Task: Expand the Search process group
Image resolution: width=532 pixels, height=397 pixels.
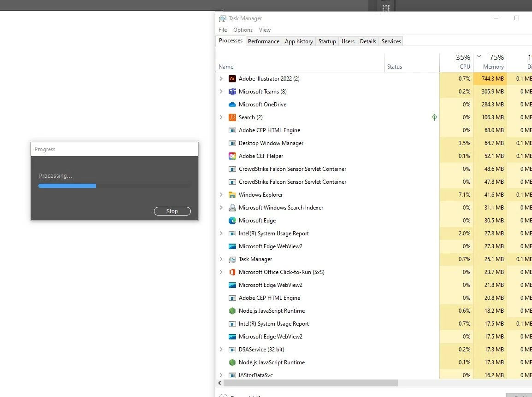Action: tap(221, 117)
